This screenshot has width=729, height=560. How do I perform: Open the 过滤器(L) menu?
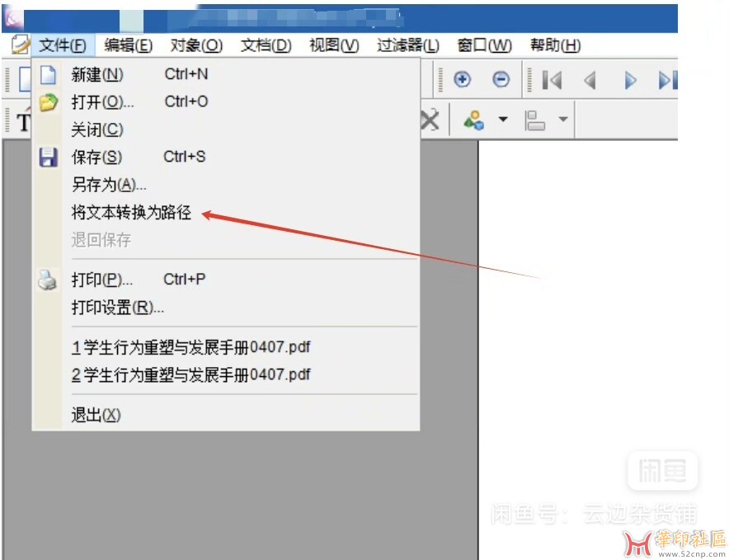[x=407, y=45]
